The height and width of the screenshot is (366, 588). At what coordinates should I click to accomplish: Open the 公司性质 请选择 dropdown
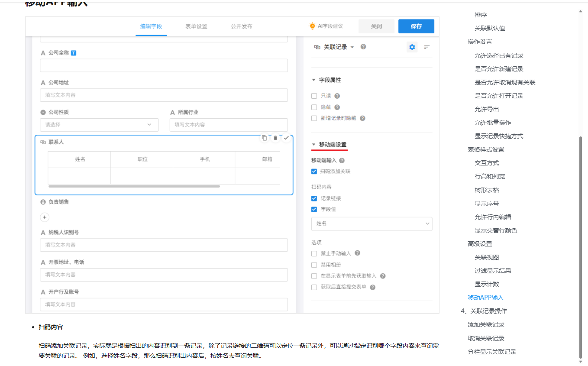[98, 125]
